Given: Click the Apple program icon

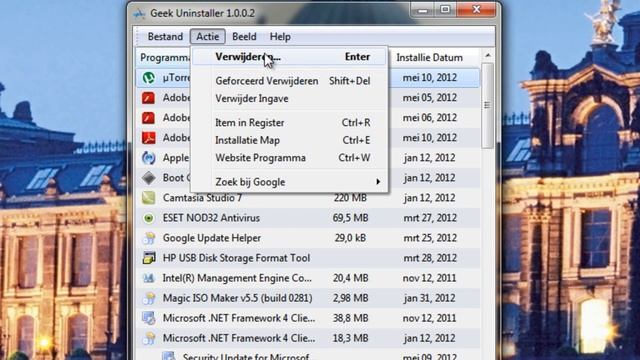Looking at the screenshot, I should 149,158.
